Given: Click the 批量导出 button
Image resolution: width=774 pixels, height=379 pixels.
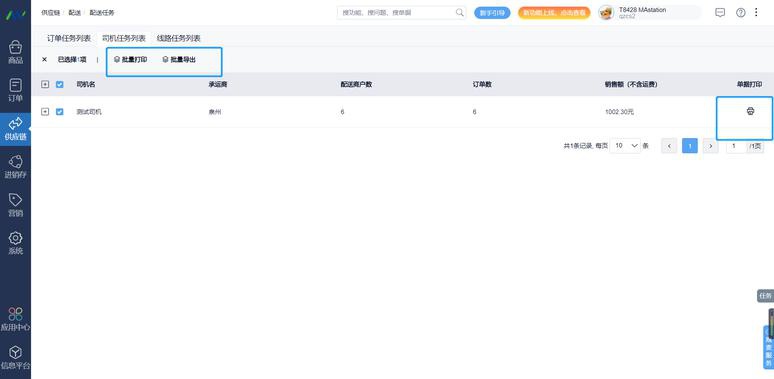Looking at the screenshot, I should pyautogui.click(x=179, y=60).
